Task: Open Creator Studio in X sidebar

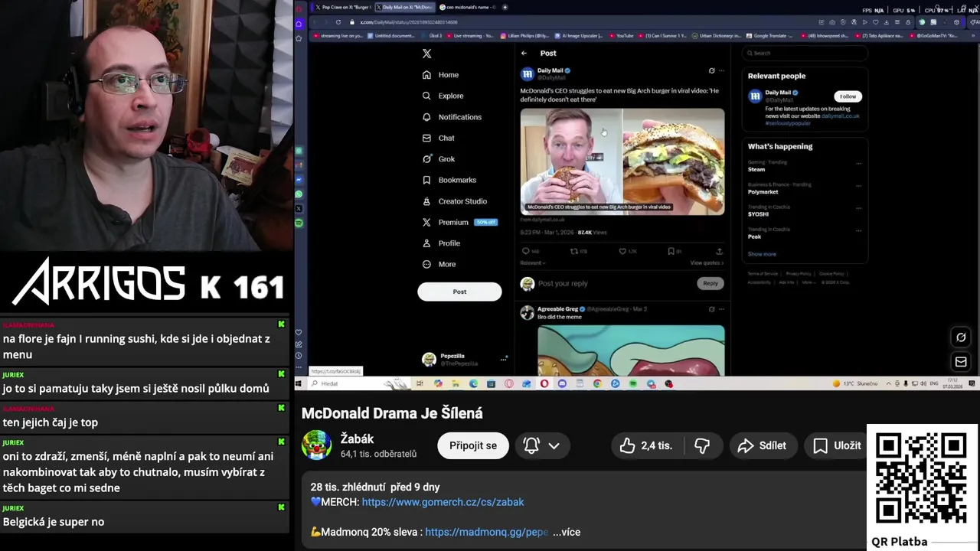Action: point(454,201)
